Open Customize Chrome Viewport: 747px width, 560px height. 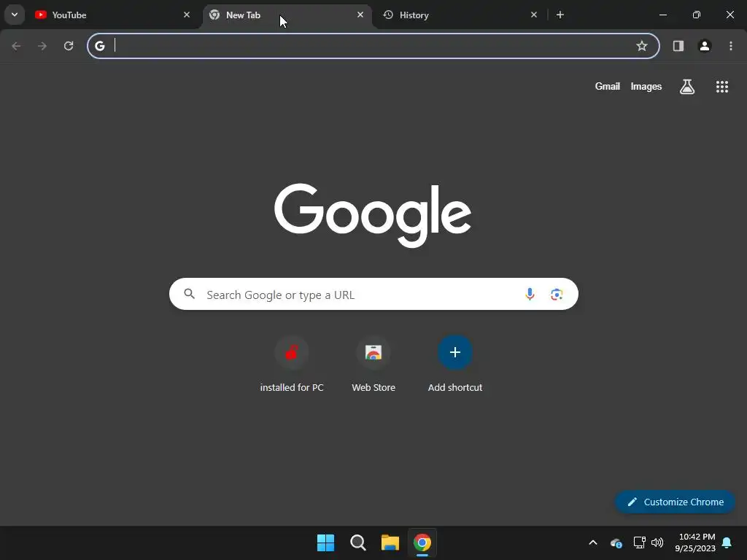coord(675,502)
